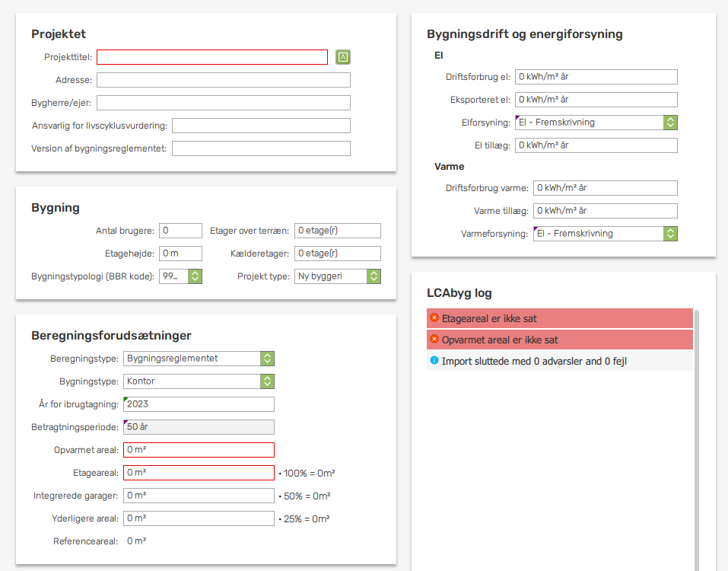Select the Antal brugere field

point(180,231)
